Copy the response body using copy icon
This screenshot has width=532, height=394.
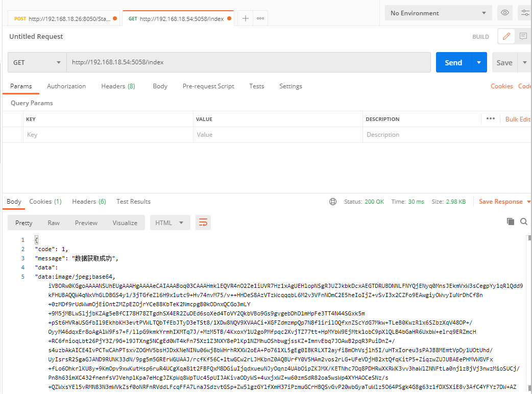tap(510, 221)
